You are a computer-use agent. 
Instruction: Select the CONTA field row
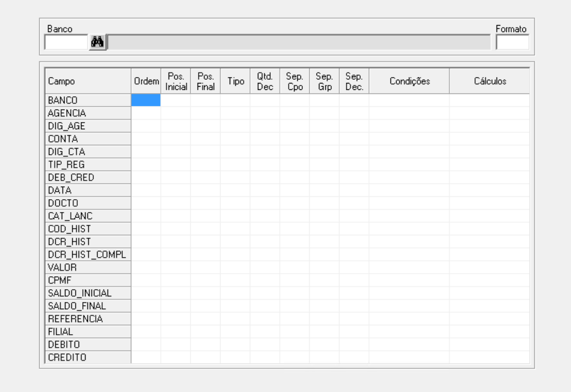87,139
